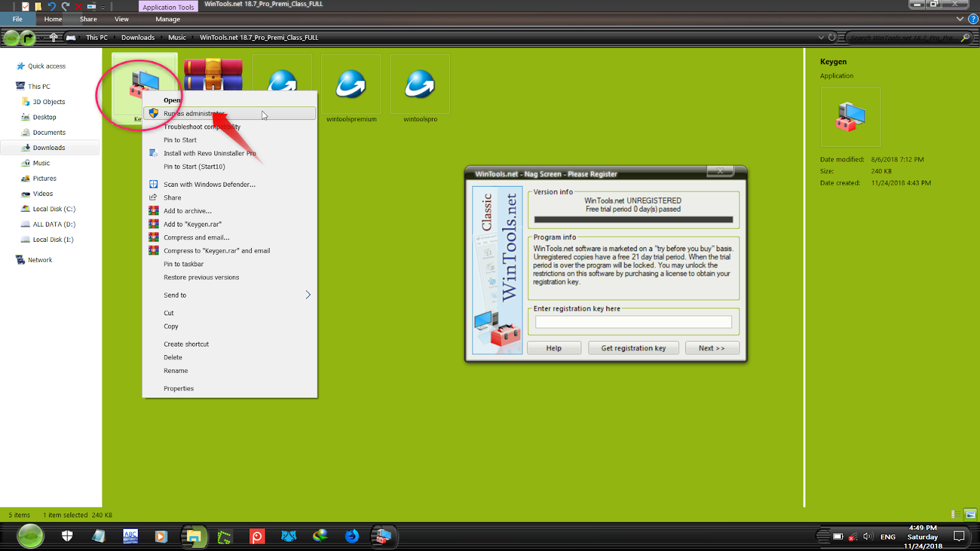Launch the notepad icon on taskbar

[x=99, y=536]
